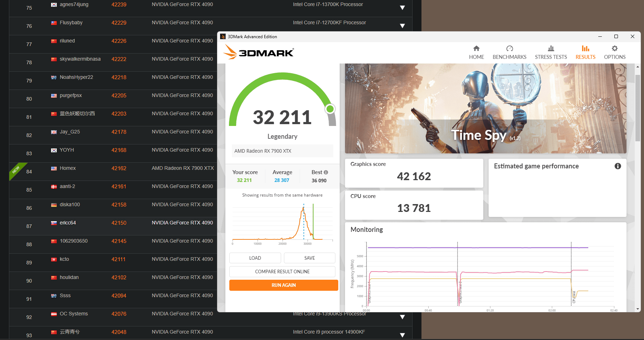Click the flag icon beside kcto
This screenshot has width=644, height=340.
point(54,259)
